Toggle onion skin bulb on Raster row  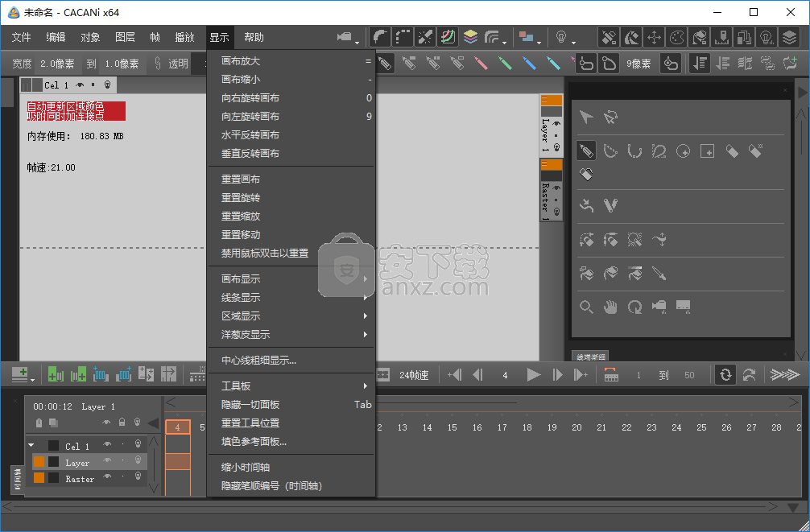(138, 476)
